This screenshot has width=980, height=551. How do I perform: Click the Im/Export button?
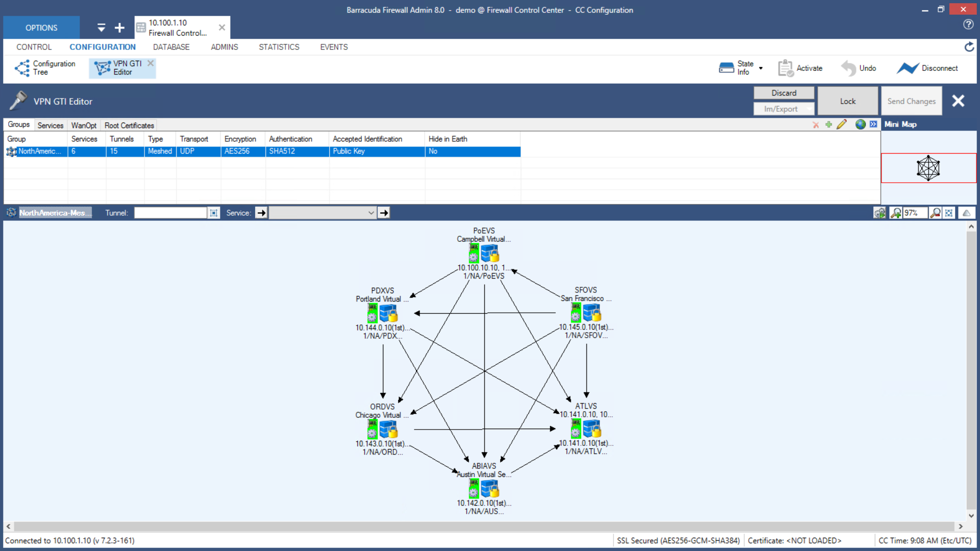tap(783, 109)
